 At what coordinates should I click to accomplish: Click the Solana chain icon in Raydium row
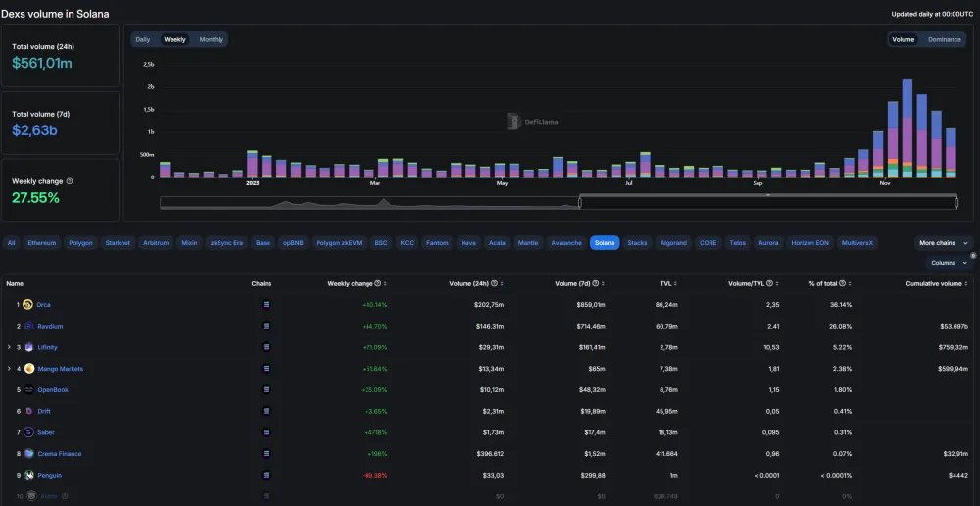click(x=267, y=326)
